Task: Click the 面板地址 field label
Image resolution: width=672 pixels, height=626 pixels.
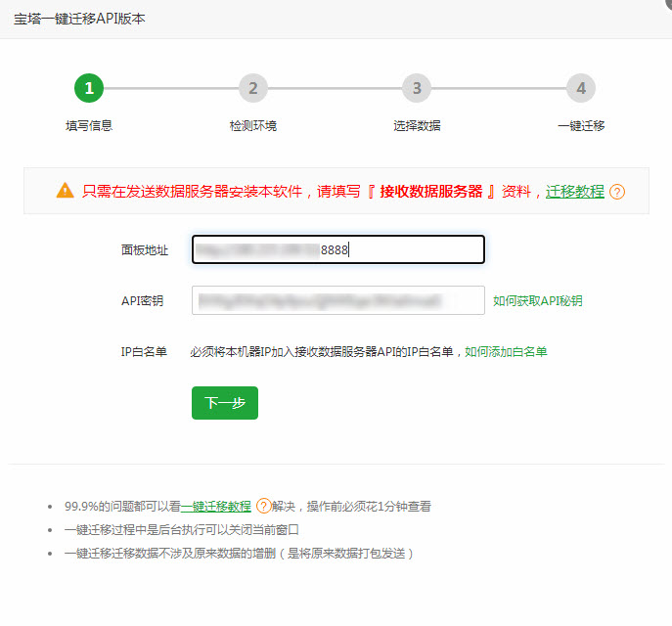Action: click(145, 250)
